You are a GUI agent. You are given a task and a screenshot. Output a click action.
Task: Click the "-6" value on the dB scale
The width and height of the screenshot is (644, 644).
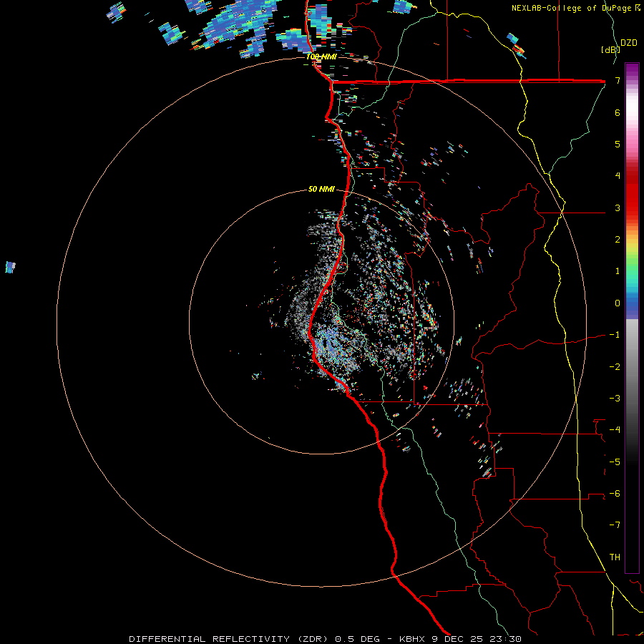click(615, 494)
